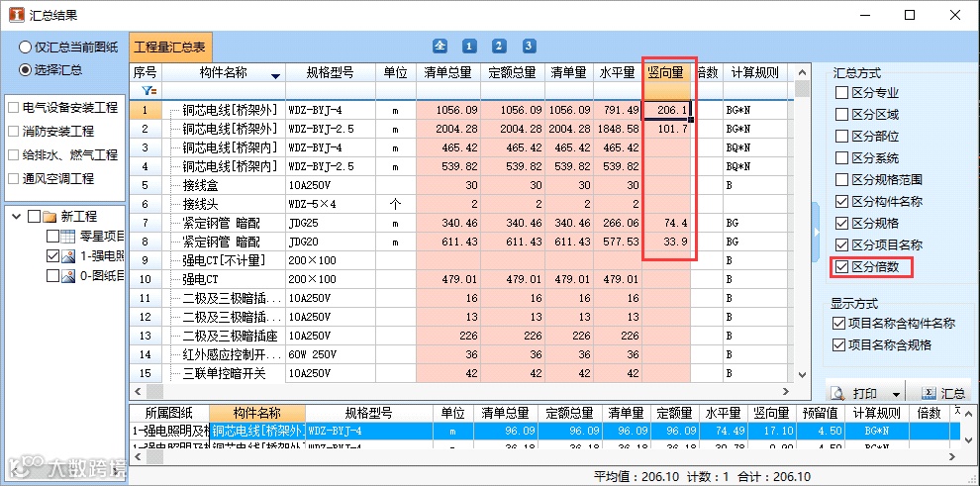Click the top table horizontal scrollbar left arrow

tap(138, 392)
